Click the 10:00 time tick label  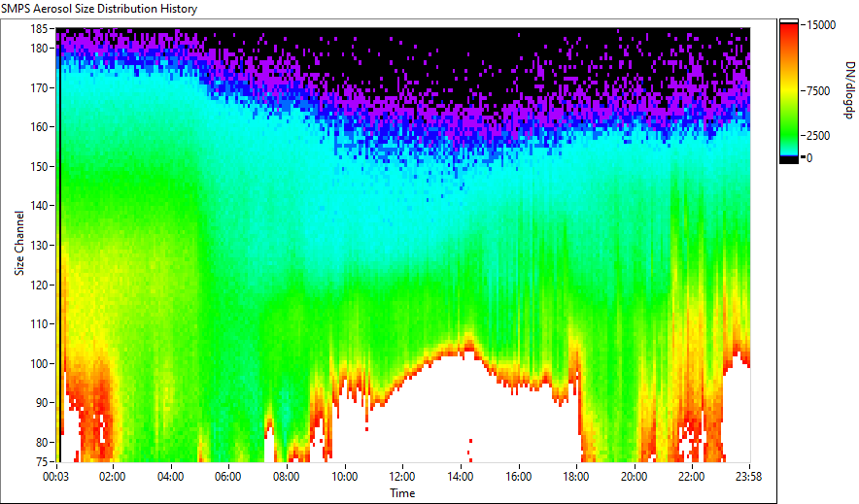point(345,477)
